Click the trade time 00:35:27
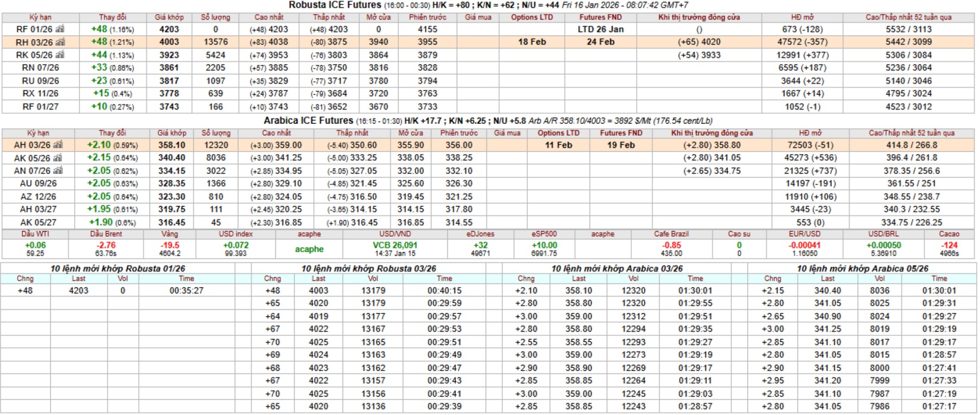The image size is (980, 415). (x=186, y=291)
